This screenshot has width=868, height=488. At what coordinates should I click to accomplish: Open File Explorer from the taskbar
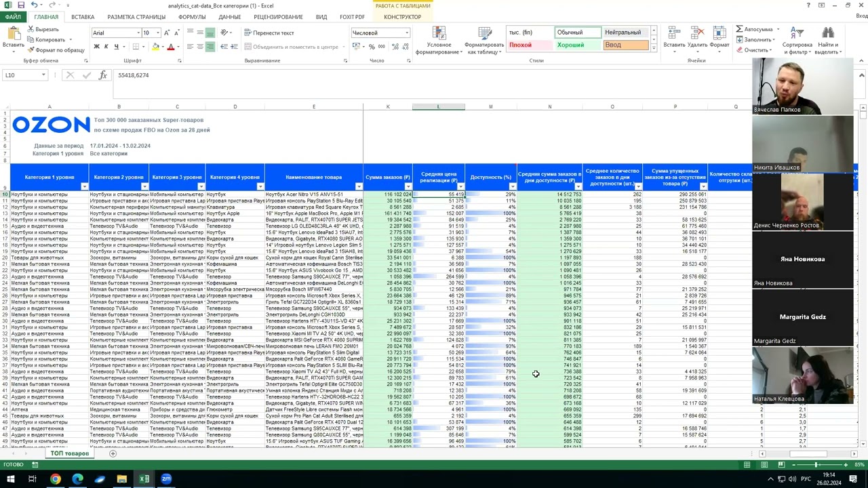pos(122,479)
